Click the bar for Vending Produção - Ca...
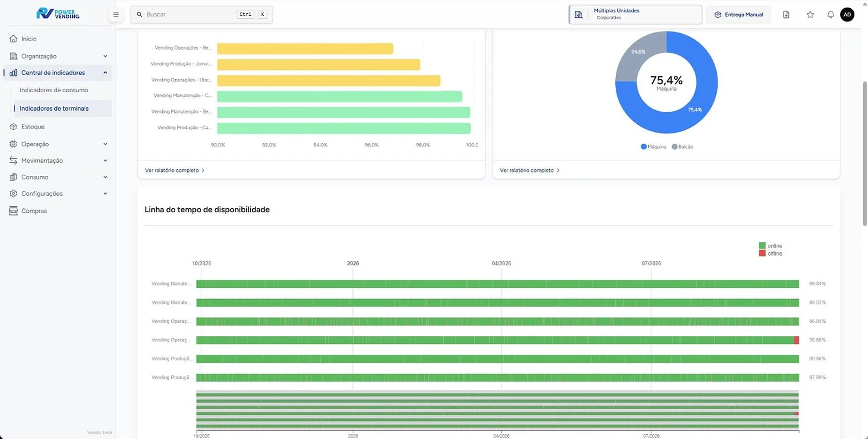Screen dimensions: 868x439 (344, 129)
